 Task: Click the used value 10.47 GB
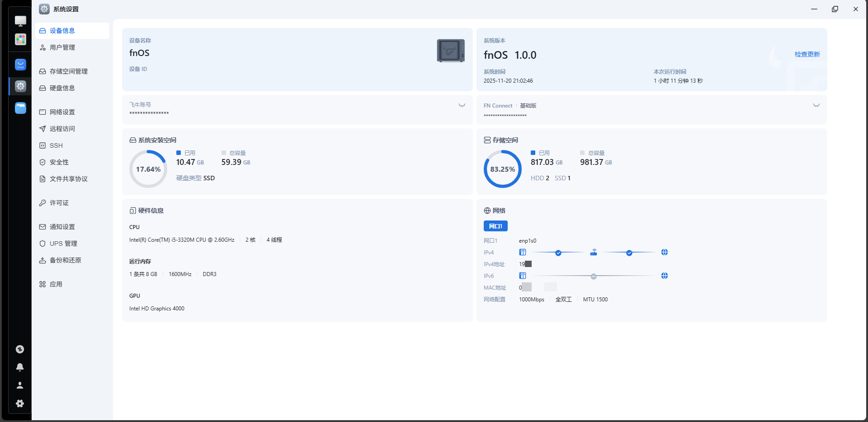[190, 162]
